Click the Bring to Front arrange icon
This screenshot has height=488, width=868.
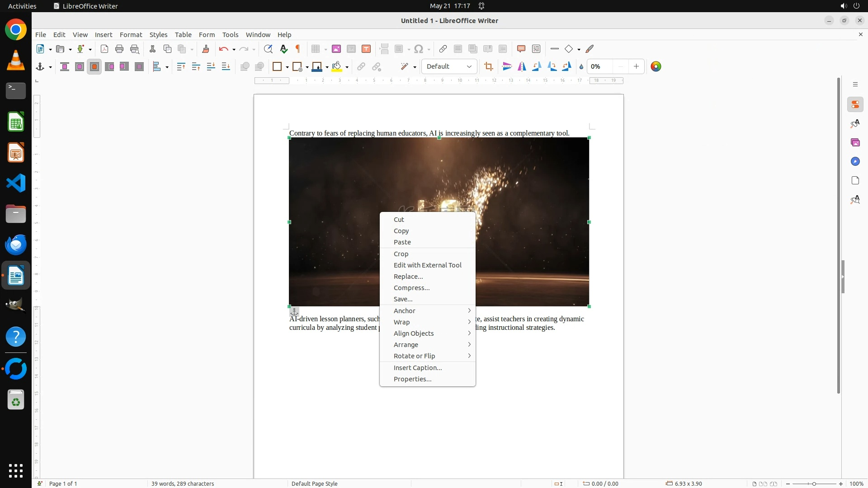click(x=181, y=67)
